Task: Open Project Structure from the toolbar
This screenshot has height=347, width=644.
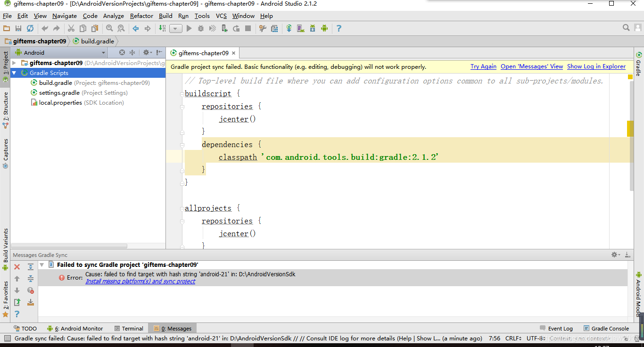Action: click(274, 28)
